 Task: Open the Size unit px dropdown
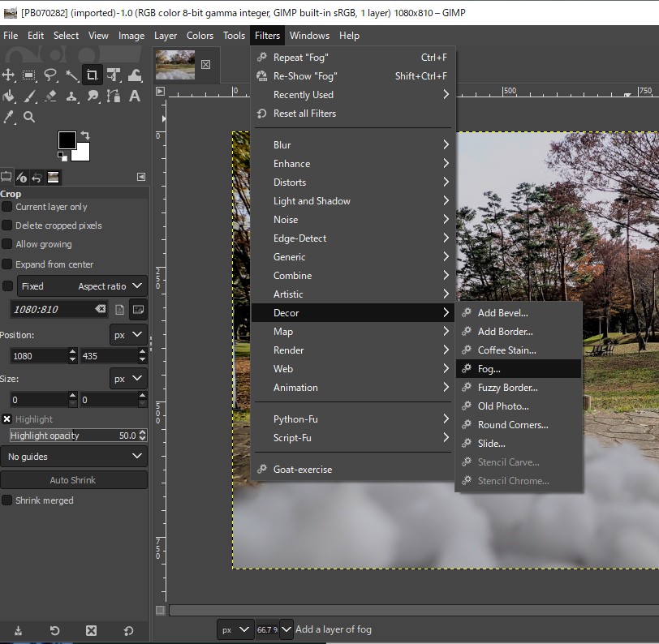(x=128, y=379)
